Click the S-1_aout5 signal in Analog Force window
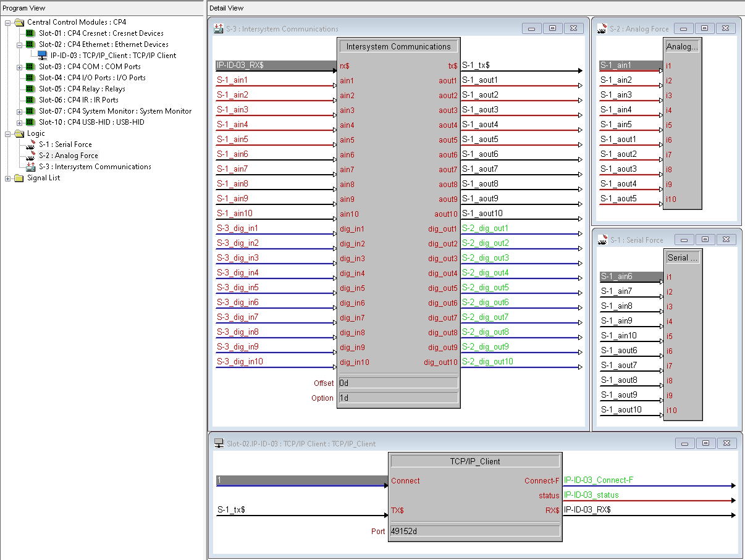Viewport: 745px width, 560px height. pos(631,199)
